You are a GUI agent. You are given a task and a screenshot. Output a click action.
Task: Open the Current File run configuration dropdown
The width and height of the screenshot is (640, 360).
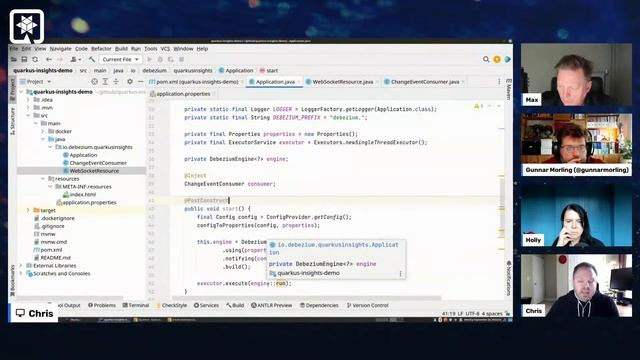tap(120, 59)
